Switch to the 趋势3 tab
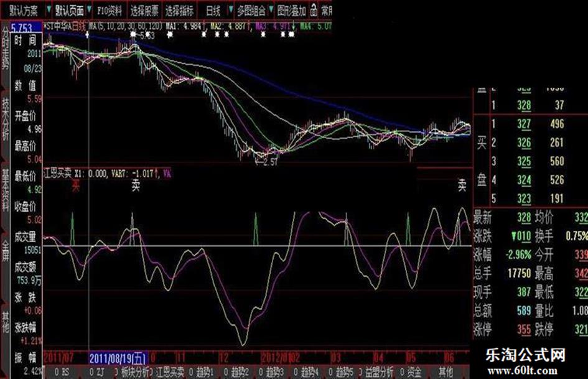588x379 pixels. pyautogui.click(x=271, y=372)
